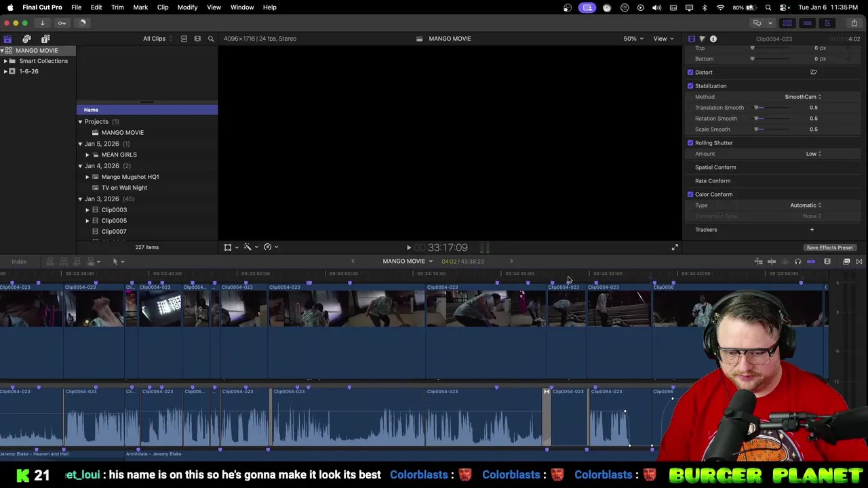
Task: Expand the 1-6-26 event
Action: point(5,71)
